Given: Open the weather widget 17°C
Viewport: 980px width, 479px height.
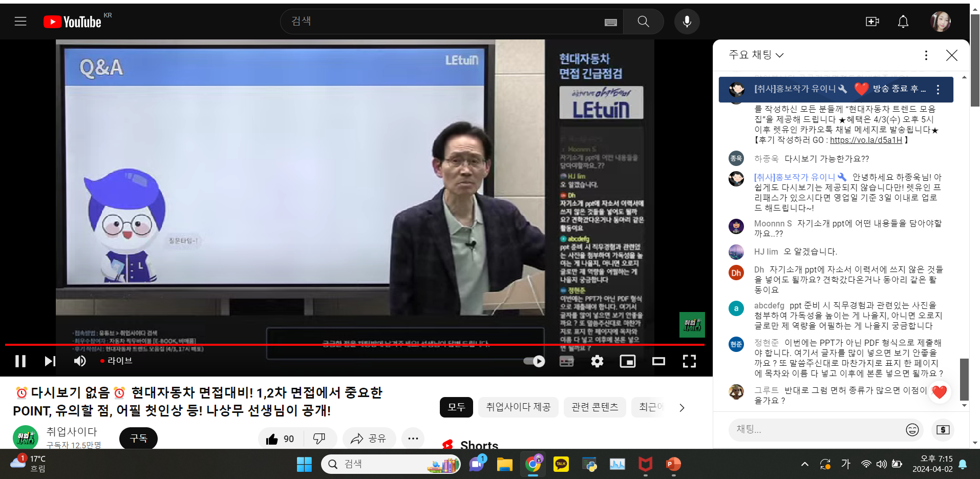Looking at the screenshot, I should coord(28,464).
